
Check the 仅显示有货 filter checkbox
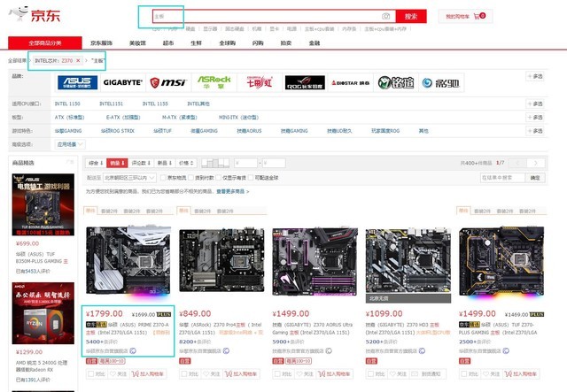click(x=218, y=178)
